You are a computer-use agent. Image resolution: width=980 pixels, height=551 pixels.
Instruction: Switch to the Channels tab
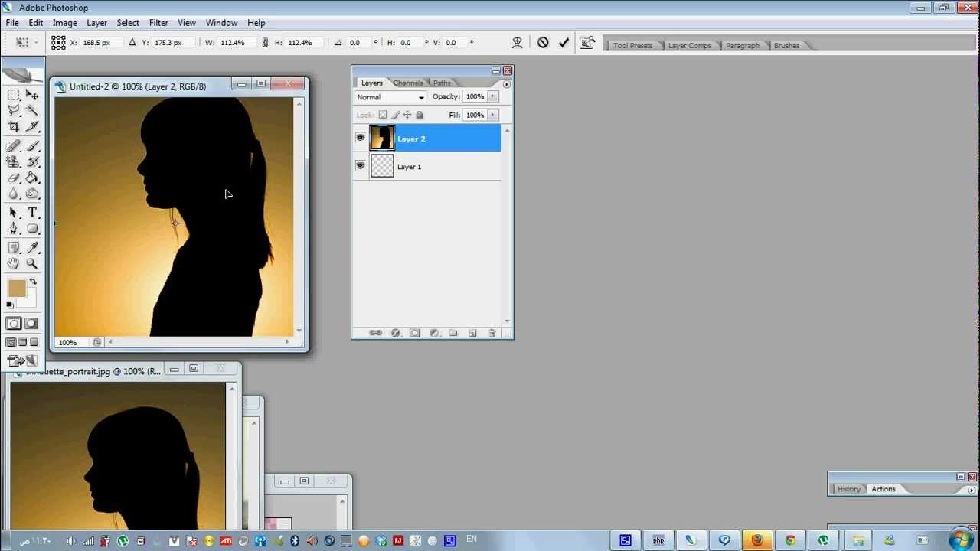(x=407, y=83)
